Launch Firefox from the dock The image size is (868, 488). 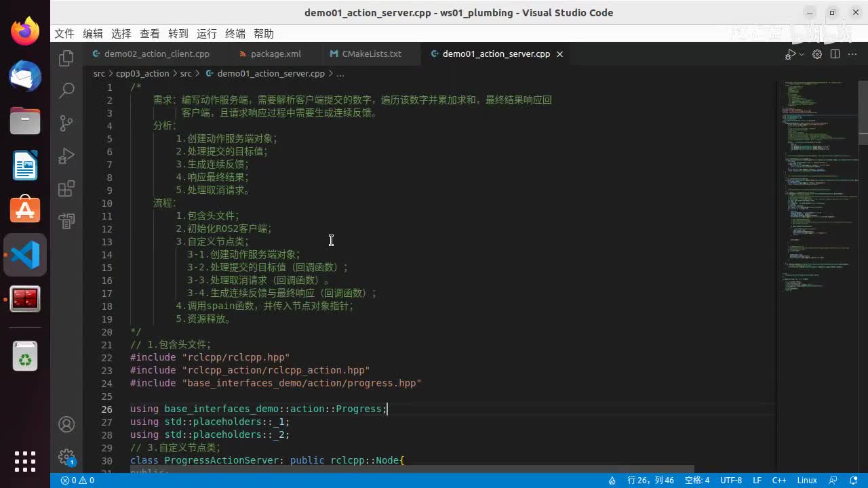coord(25,31)
